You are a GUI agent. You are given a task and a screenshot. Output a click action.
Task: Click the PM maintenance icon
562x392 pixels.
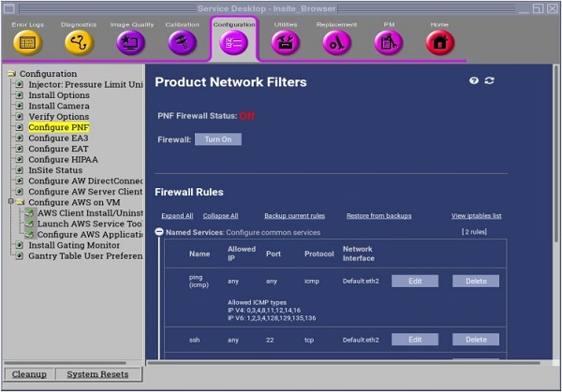[388, 42]
